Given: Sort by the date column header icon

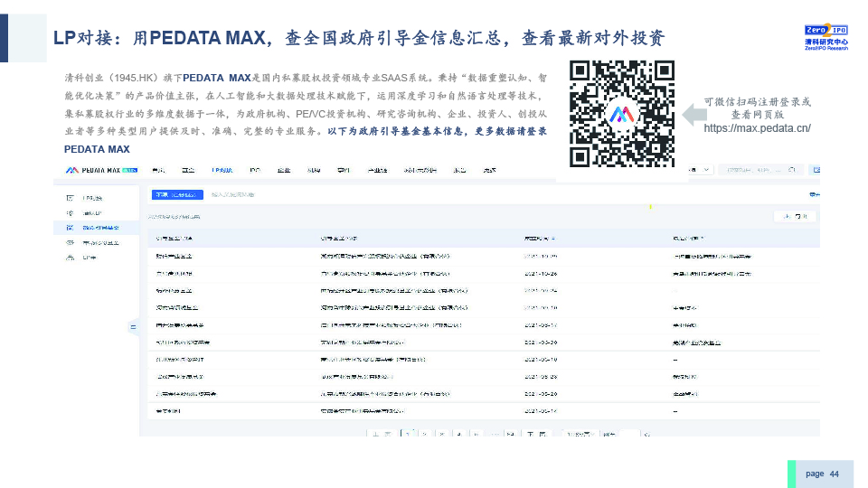Looking at the screenshot, I should pos(553,239).
